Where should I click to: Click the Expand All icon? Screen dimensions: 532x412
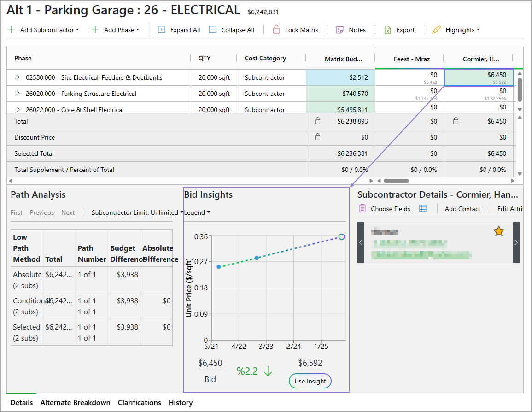[162, 29]
